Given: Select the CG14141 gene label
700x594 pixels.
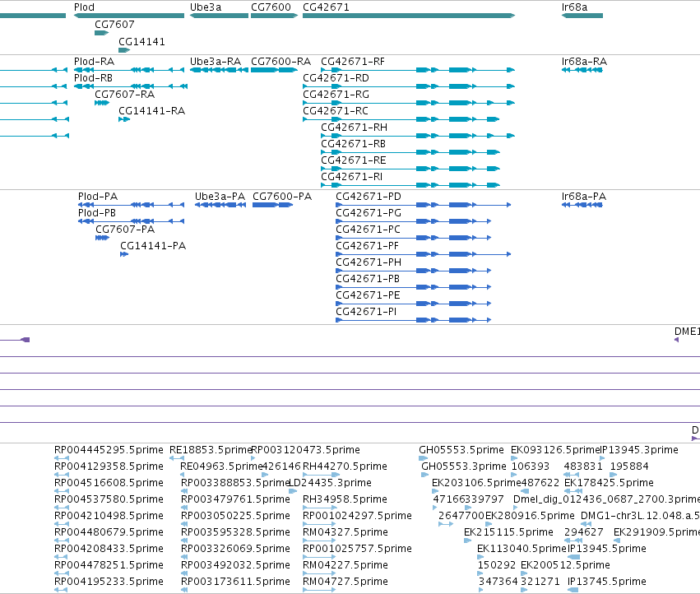Looking at the screenshot, I should pos(141,41).
